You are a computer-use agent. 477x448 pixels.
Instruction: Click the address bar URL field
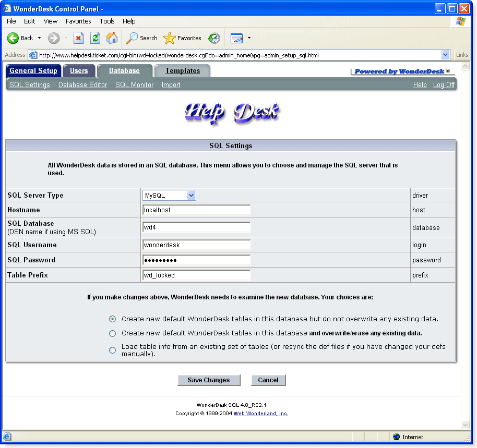(x=239, y=55)
